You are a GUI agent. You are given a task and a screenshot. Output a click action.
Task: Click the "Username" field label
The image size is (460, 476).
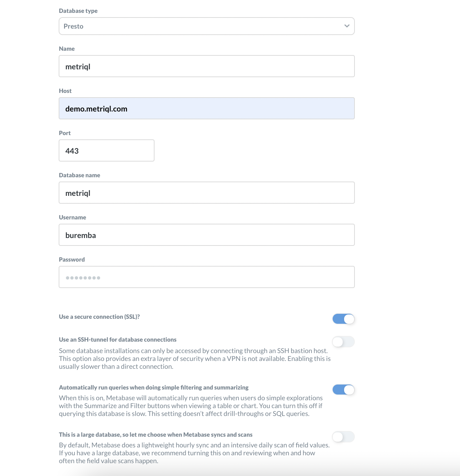72,217
